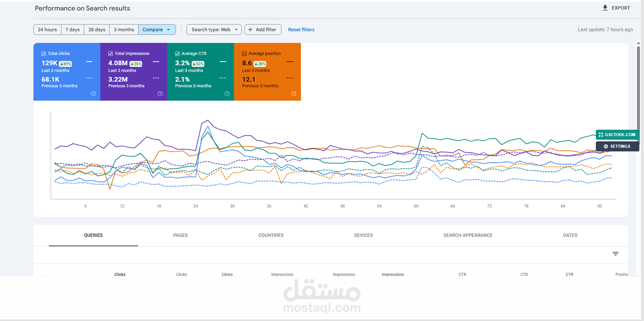
Task: Click the Export download icon
Action: tap(605, 8)
